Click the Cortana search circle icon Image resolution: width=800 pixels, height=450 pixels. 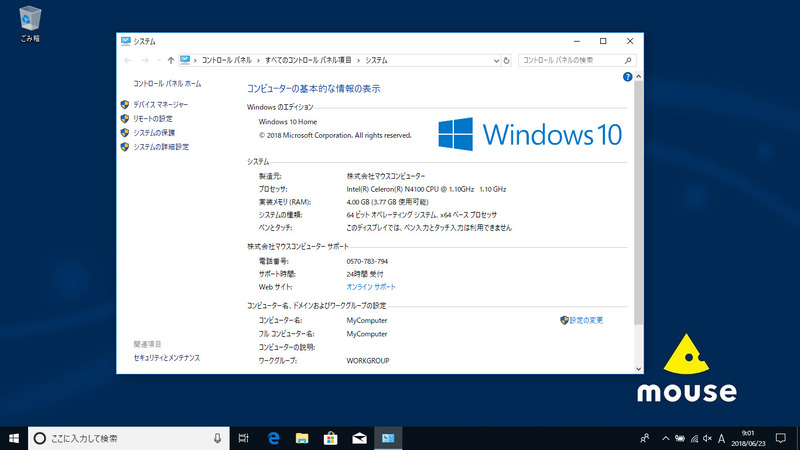[x=40, y=438]
